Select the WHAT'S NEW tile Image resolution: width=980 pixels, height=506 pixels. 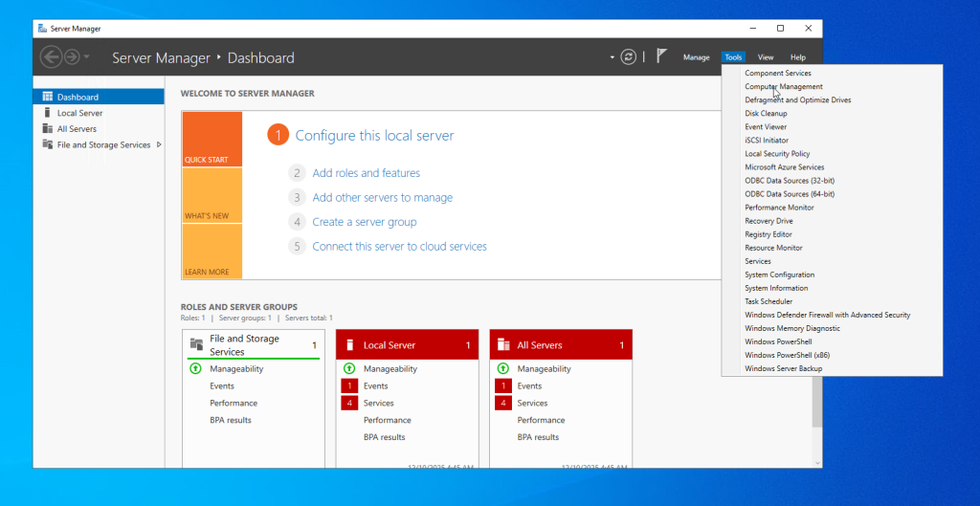pyautogui.click(x=212, y=195)
